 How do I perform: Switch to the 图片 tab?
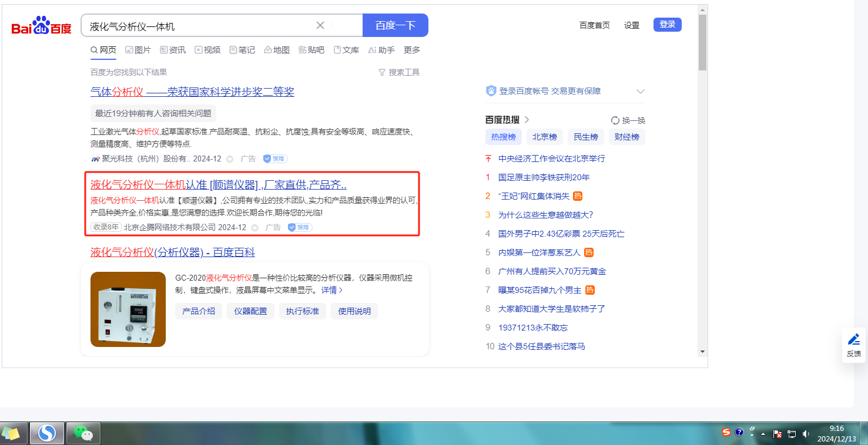[x=138, y=50]
